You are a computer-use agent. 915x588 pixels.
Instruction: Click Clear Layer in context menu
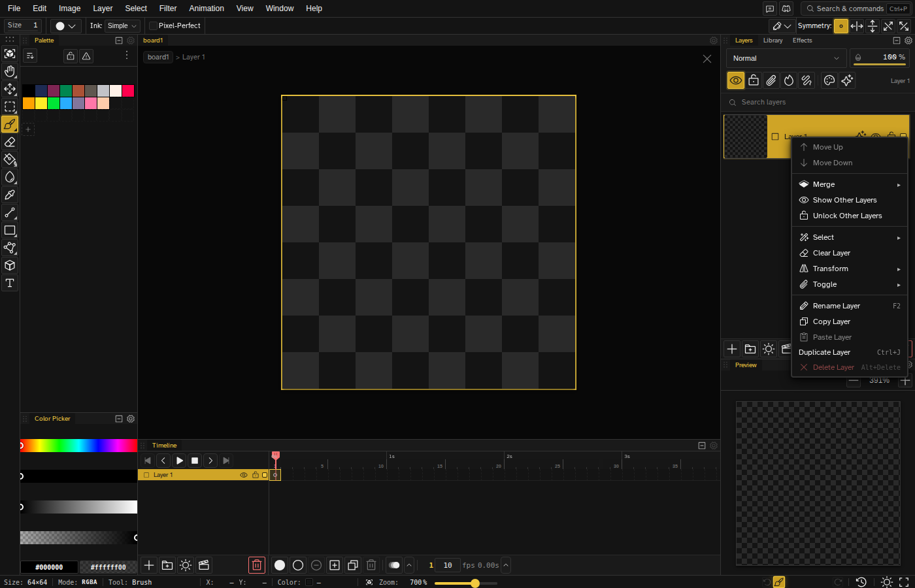(850, 253)
